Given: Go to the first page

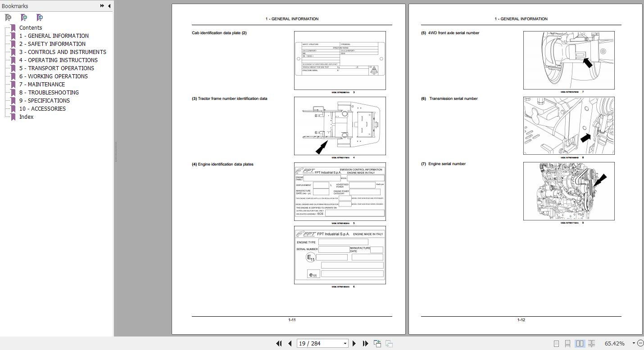Looking at the screenshot, I should (279, 343).
